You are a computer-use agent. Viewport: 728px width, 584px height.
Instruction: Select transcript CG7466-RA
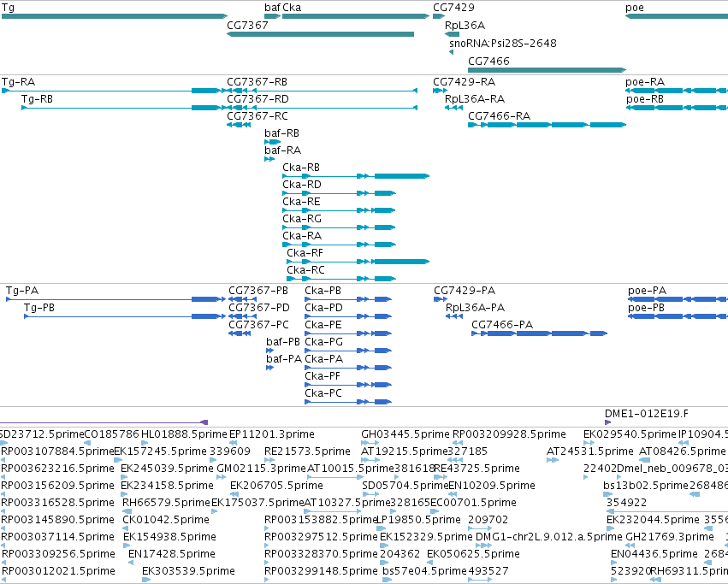tap(499, 116)
